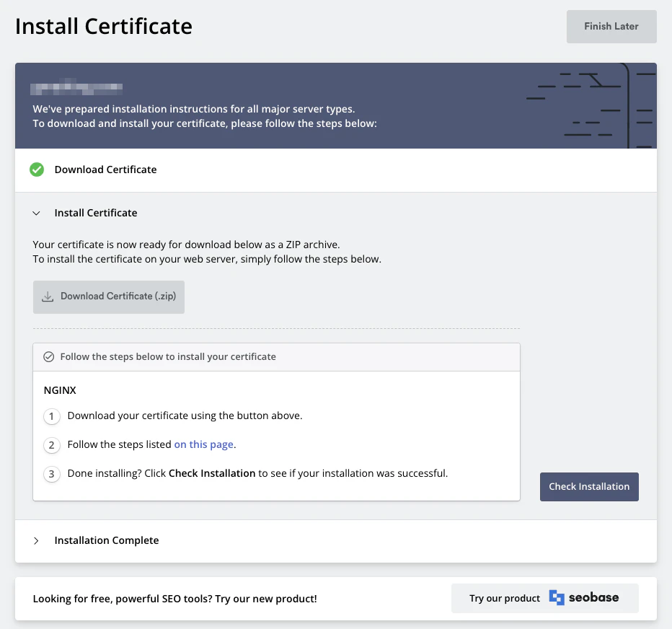Open the on this page link
This screenshot has width=672, height=629.
tap(203, 445)
